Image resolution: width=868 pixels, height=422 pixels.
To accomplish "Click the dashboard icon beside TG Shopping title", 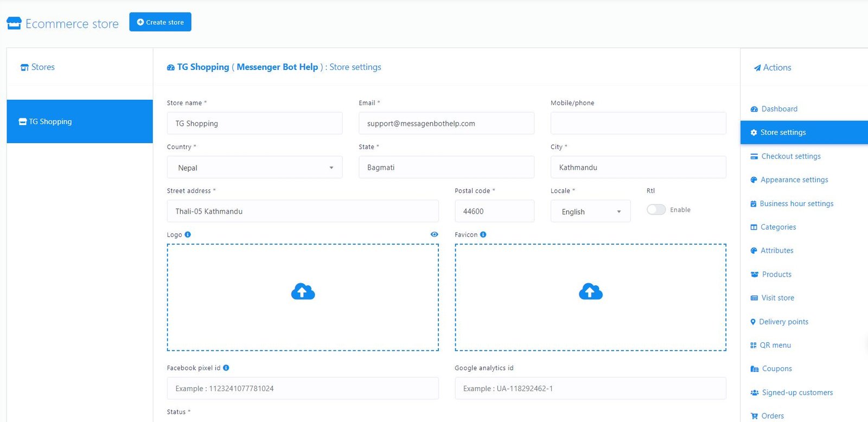I will (171, 67).
